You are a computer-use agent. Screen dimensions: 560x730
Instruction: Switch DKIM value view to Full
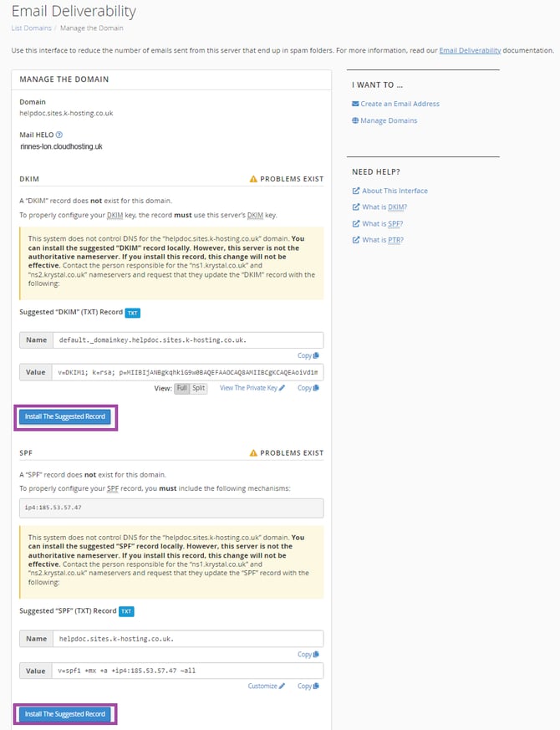click(182, 388)
